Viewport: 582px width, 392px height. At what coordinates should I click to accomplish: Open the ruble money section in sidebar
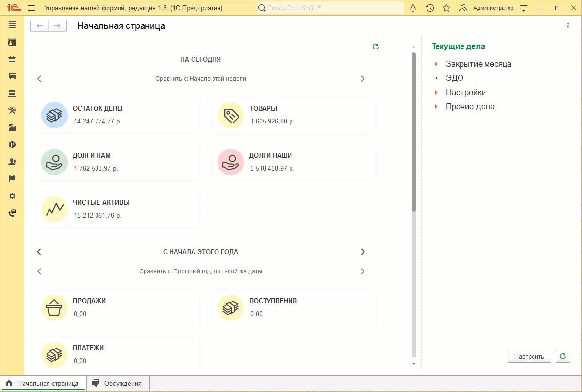pyautogui.click(x=12, y=145)
